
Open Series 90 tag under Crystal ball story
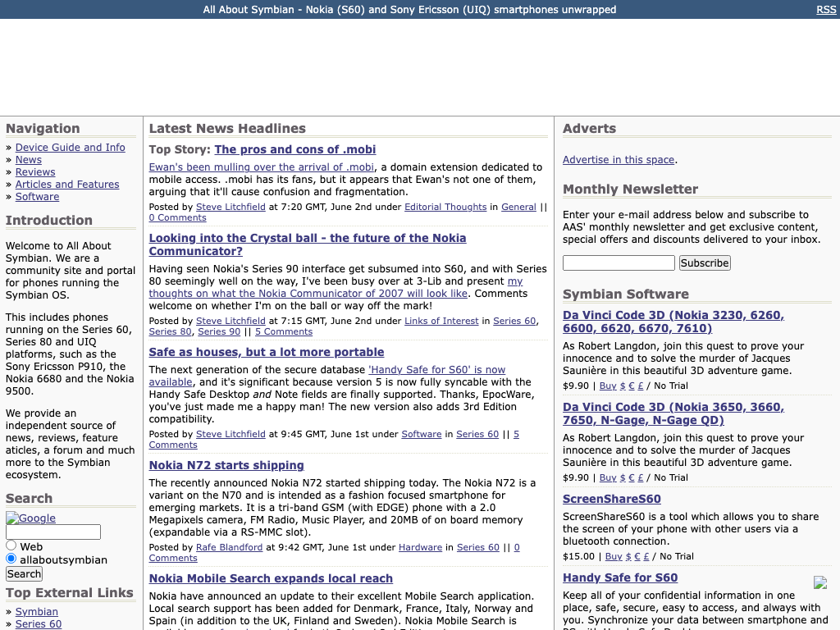point(219,331)
